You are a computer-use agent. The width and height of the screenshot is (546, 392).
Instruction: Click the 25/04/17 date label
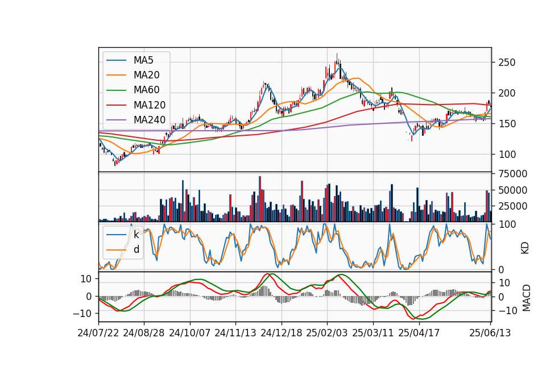point(419,333)
